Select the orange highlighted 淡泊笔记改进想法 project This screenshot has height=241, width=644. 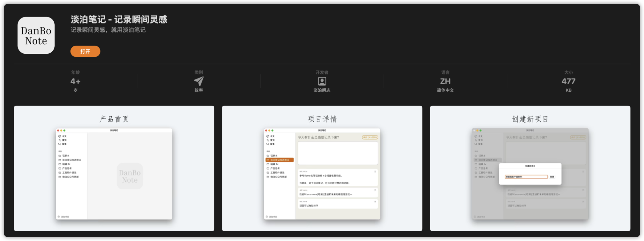tap(279, 160)
